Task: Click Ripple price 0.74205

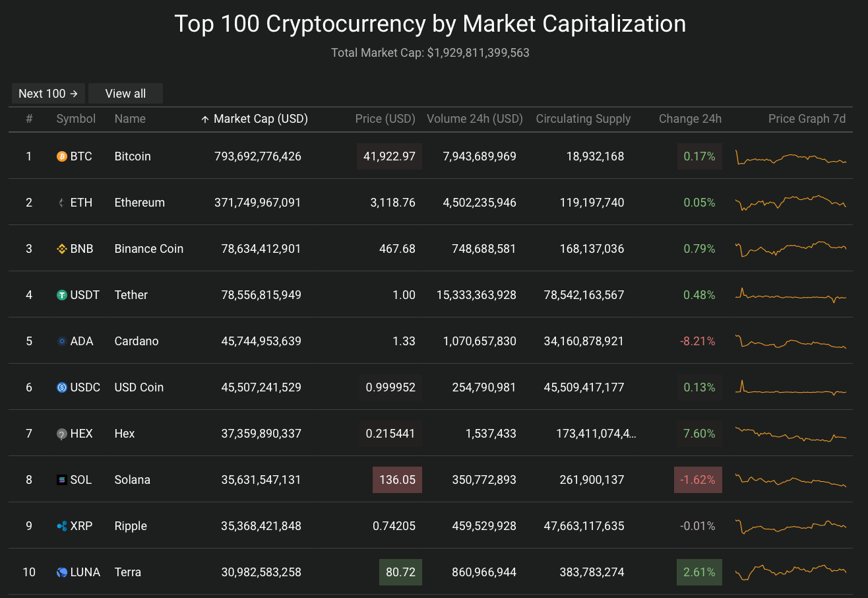Action: point(394,526)
